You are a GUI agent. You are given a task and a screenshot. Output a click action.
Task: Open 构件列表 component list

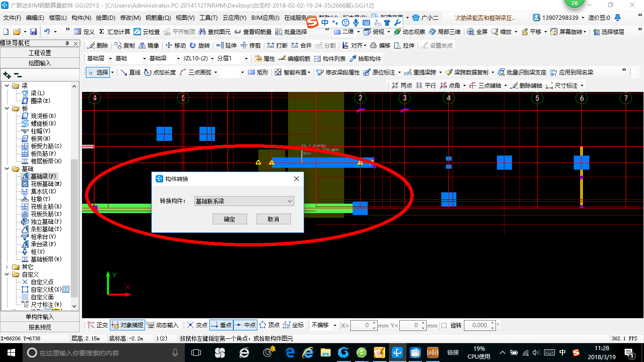[x=330, y=59]
